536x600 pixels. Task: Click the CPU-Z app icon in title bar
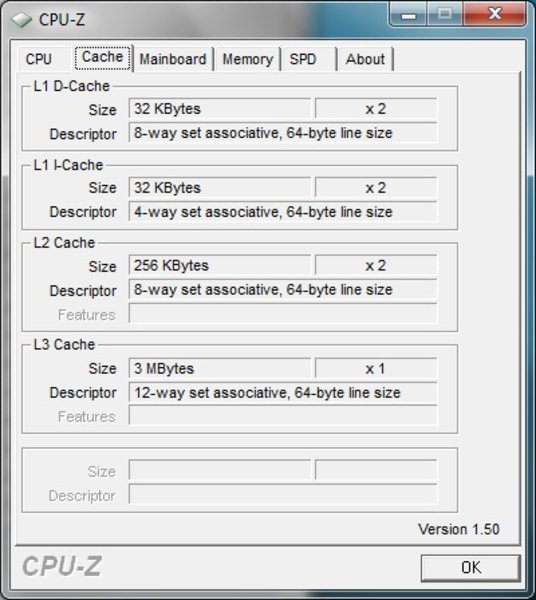coord(21,20)
